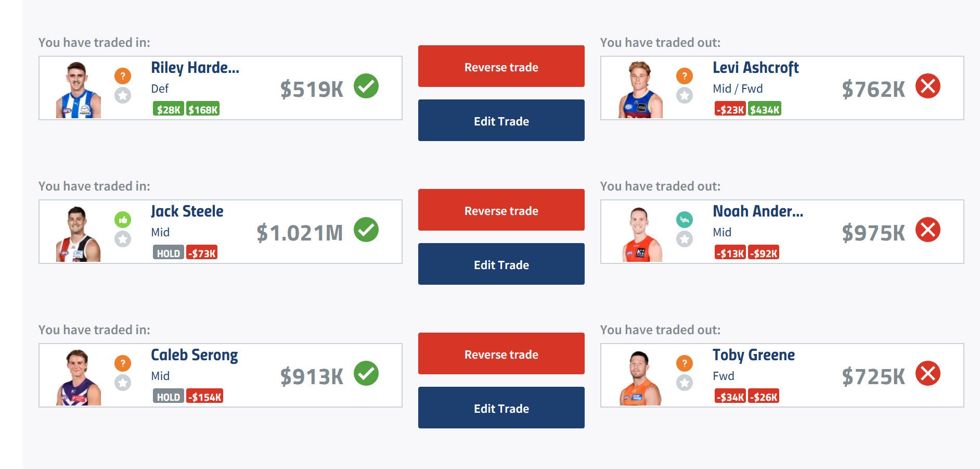Reverse the Riley Harde... for Levi Ashcroft trade
Viewport: 980px width, 469px height.
(501, 66)
